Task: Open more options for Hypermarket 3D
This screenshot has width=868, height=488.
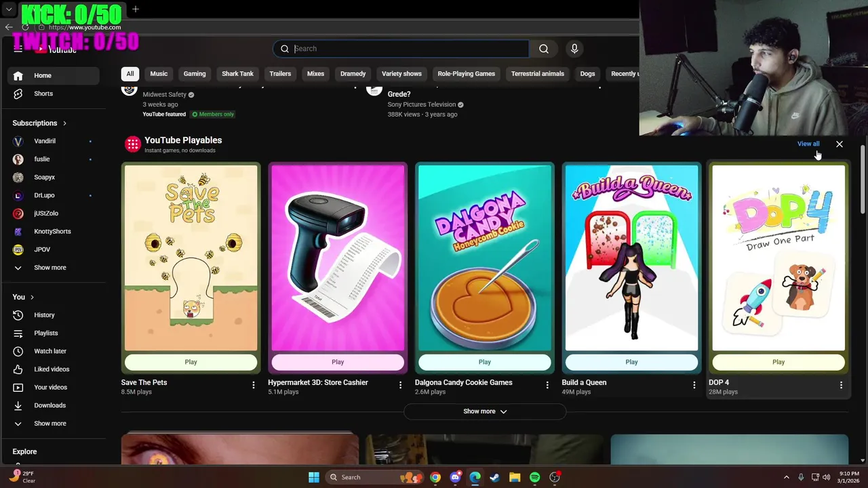Action: point(400,385)
